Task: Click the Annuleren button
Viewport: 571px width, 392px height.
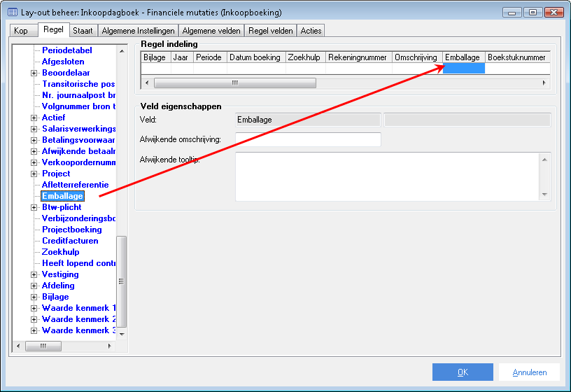Action: coord(530,372)
